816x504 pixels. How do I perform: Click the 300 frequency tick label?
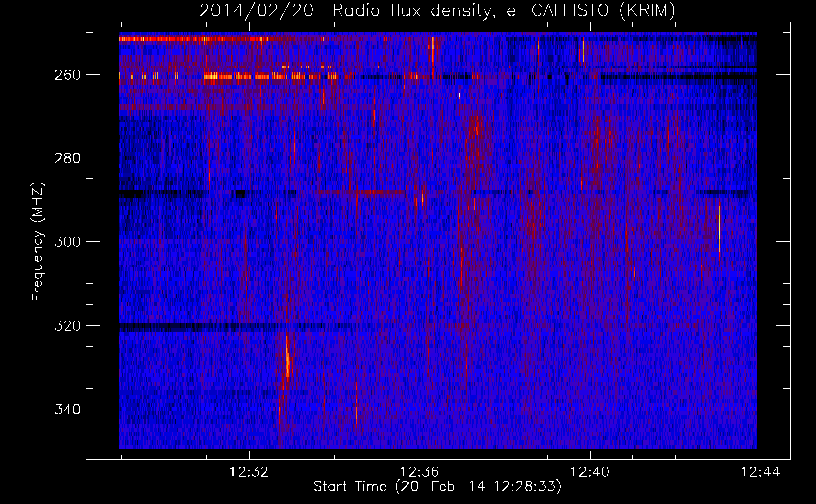pos(67,242)
